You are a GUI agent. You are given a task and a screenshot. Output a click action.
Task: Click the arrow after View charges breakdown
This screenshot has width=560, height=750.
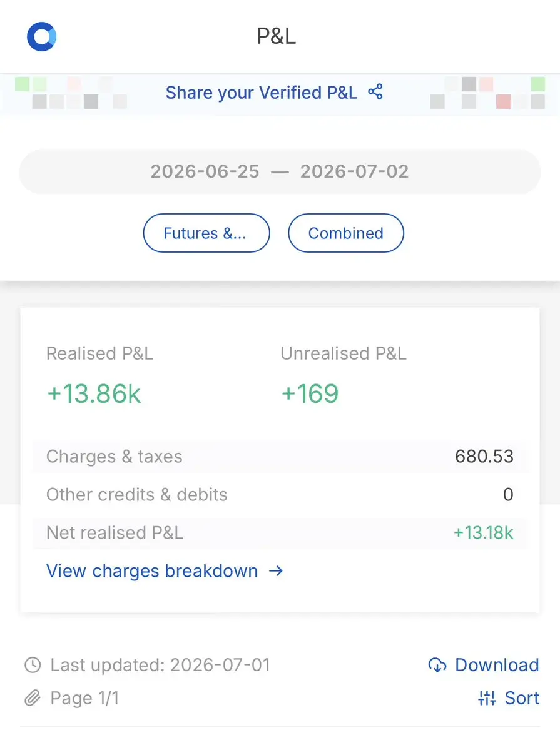(x=276, y=570)
